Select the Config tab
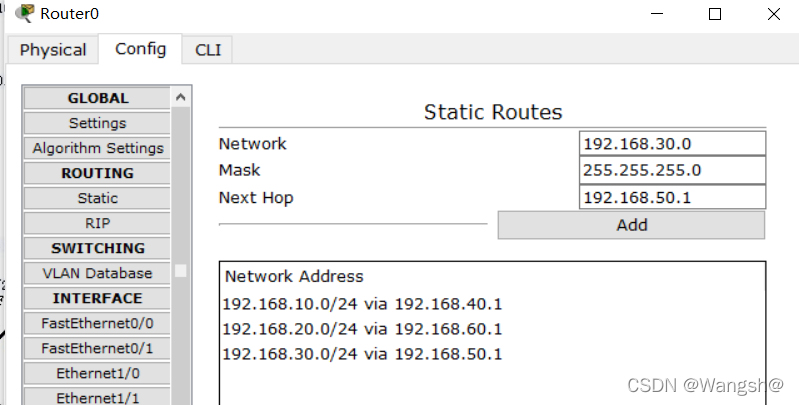Image resolution: width=799 pixels, height=405 pixels. (141, 49)
